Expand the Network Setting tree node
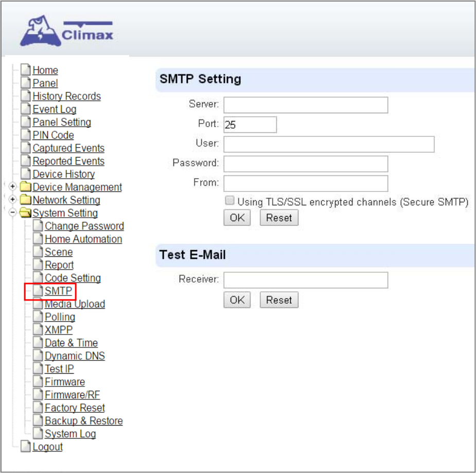The width and height of the screenshot is (476, 473). coord(12,200)
